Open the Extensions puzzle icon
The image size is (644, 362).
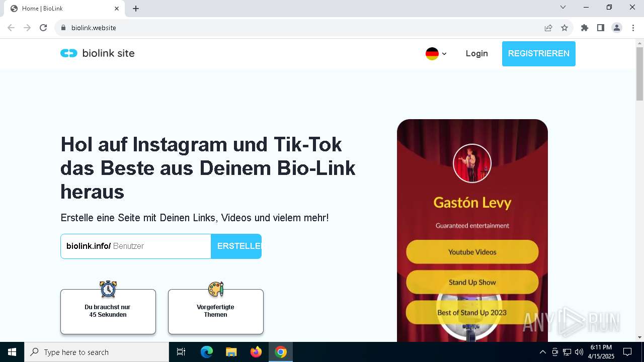(585, 28)
